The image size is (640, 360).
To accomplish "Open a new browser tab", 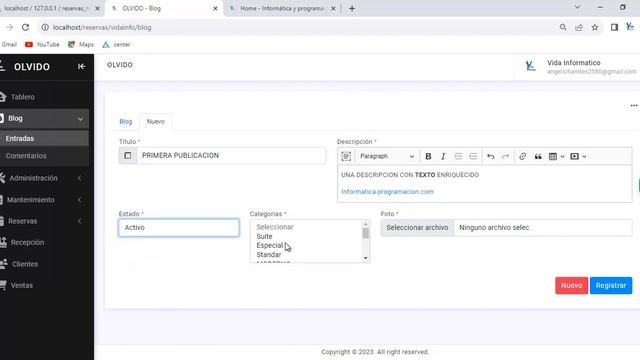I will (x=352, y=9).
